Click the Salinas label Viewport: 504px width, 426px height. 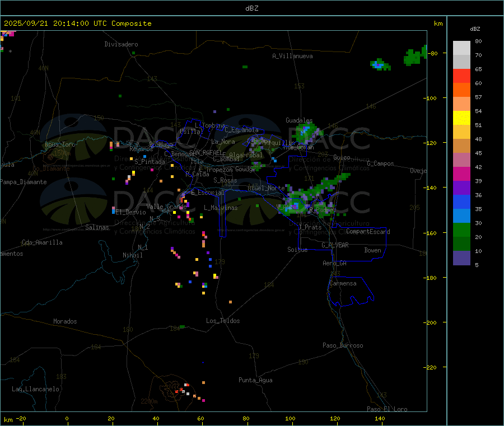(x=97, y=227)
